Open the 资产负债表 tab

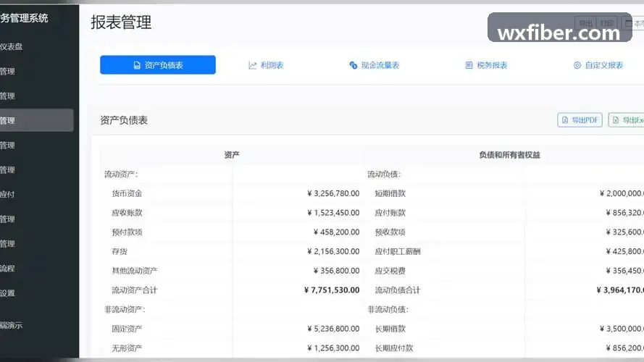click(x=158, y=65)
